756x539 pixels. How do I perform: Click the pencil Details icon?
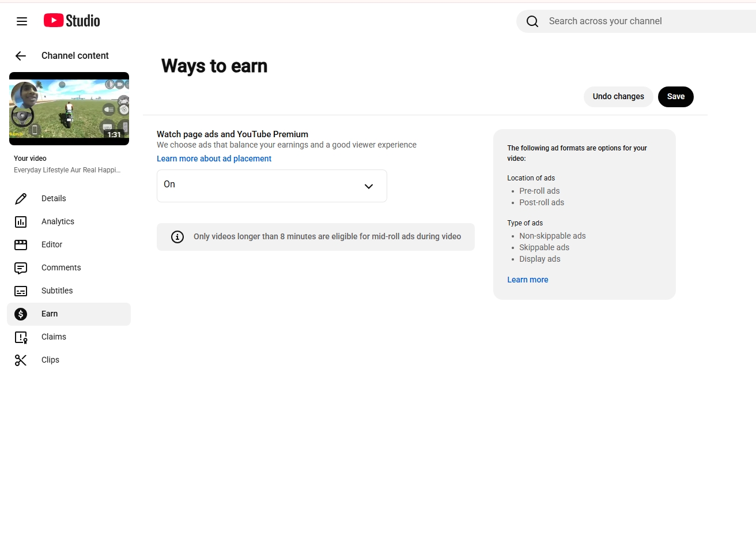point(21,199)
